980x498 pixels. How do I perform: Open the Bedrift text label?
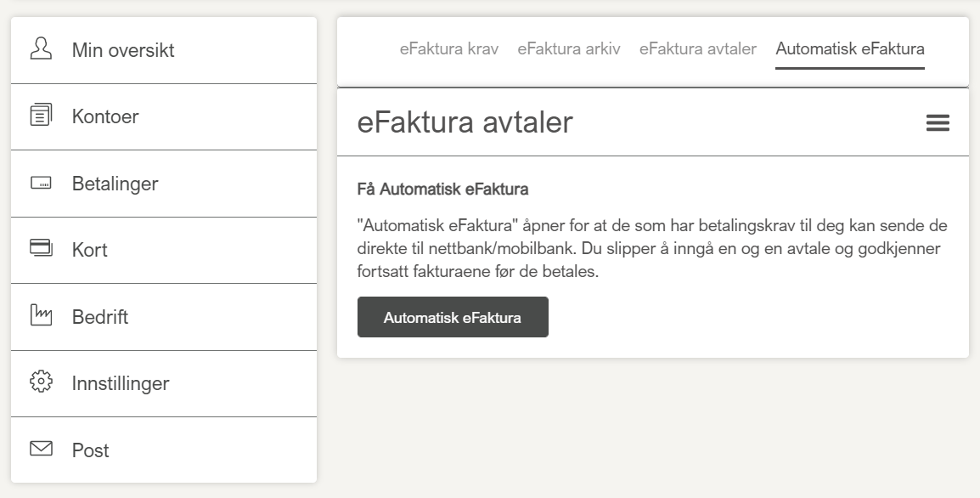pos(100,317)
